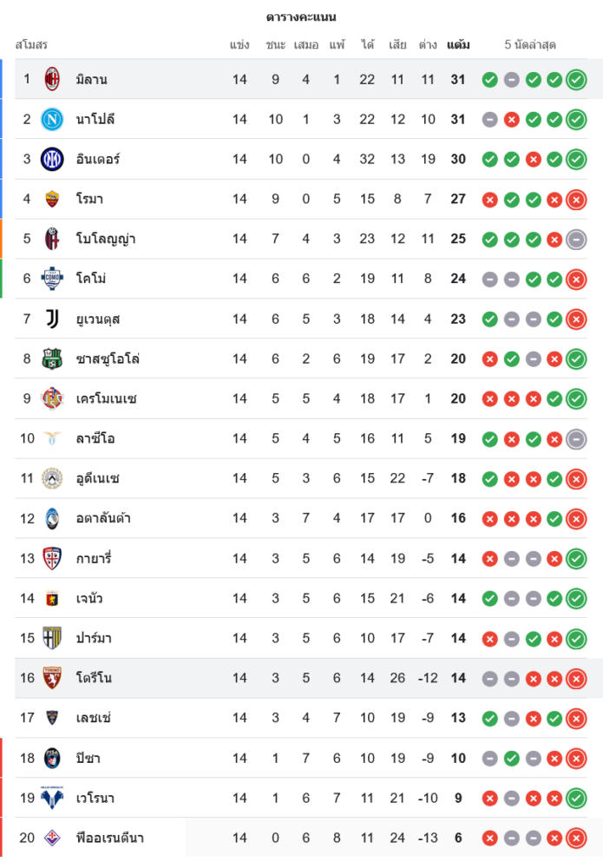Click the Napoli club logo
The image size is (603, 868).
coord(52,119)
